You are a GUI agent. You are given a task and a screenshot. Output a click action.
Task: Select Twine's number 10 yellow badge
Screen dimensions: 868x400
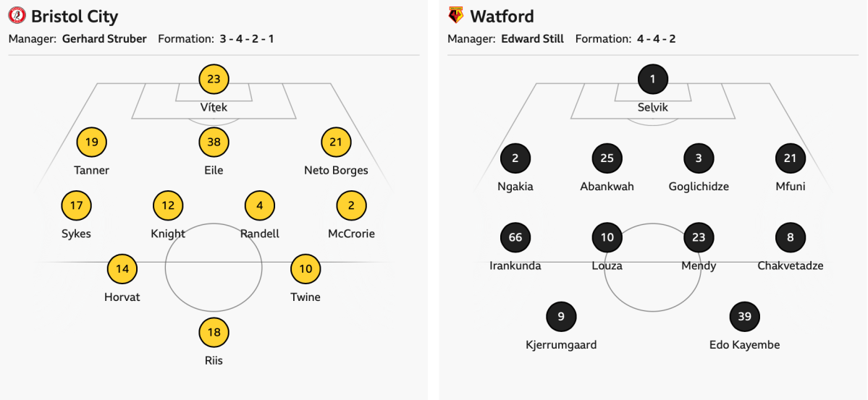(306, 269)
